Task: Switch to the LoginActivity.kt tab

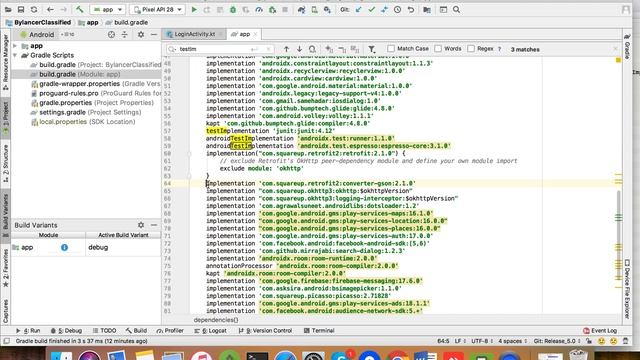Action: (194, 34)
